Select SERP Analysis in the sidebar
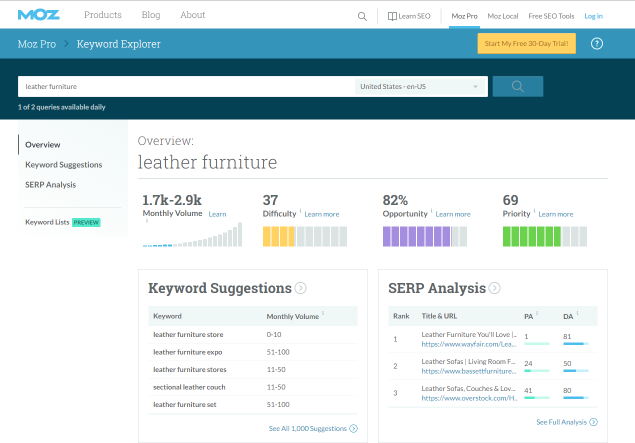 point(51,185)
